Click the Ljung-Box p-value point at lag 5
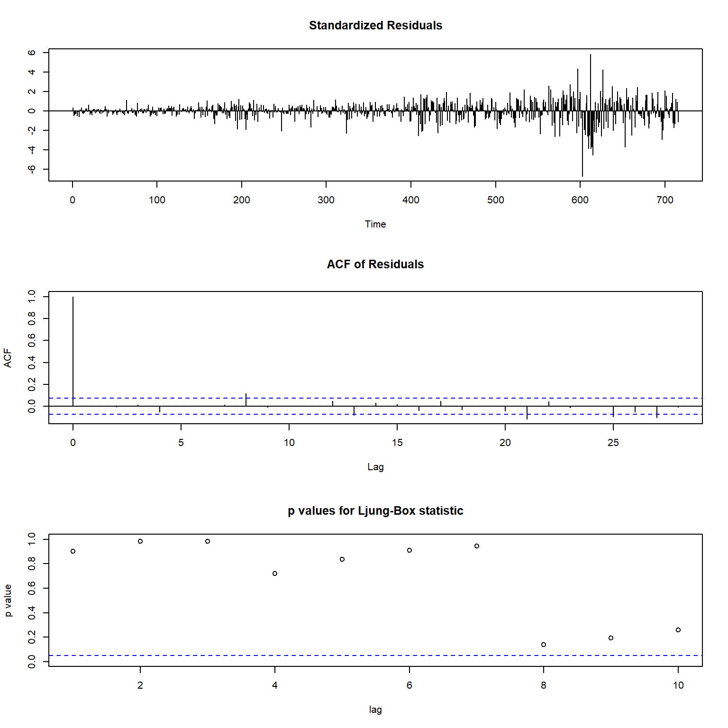This screenshot has height=728, width=728. (342, 559)
